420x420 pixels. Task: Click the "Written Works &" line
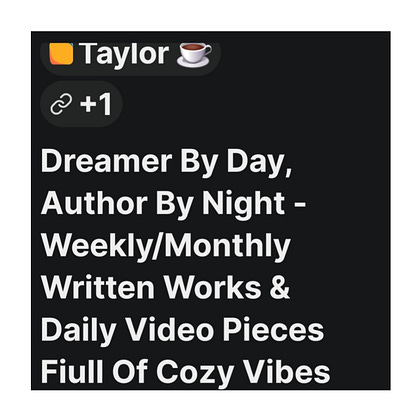(165, 287)
